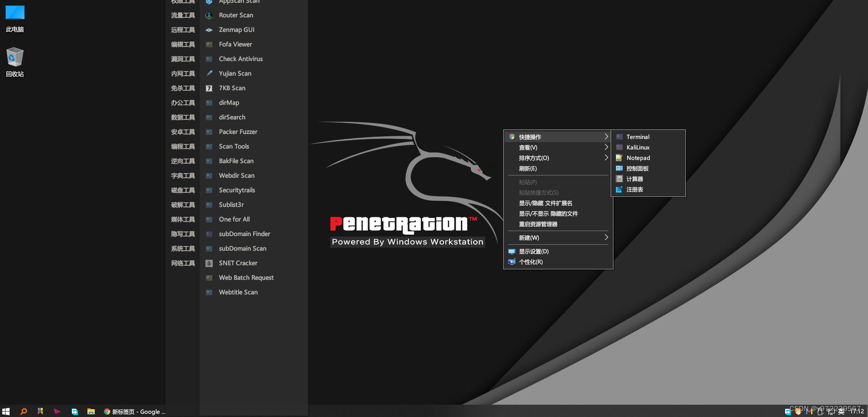This screenshot has height=417, width=868.
Task: Open the 内网工具 category
Action: click(x=183, y=74)
